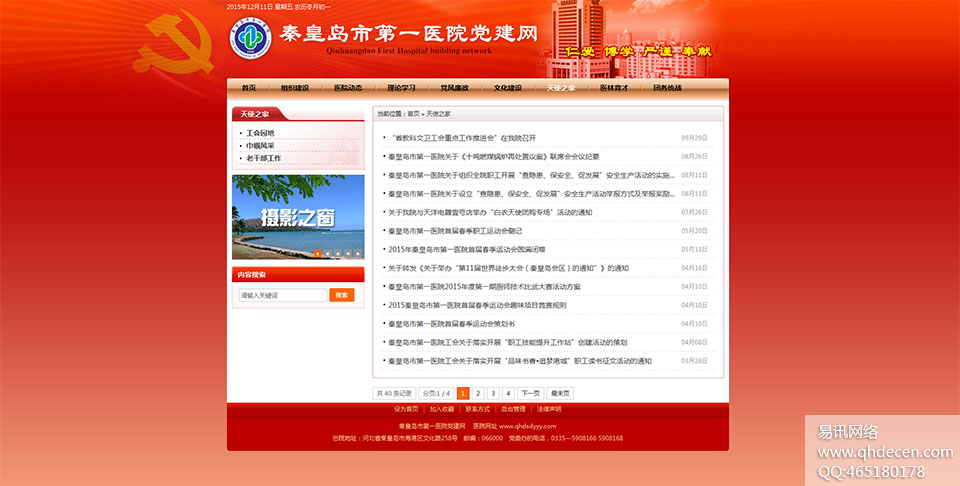Open article 首届春季运动会策划书
This screenshot has height=486, width=960.
coord(451,324)
